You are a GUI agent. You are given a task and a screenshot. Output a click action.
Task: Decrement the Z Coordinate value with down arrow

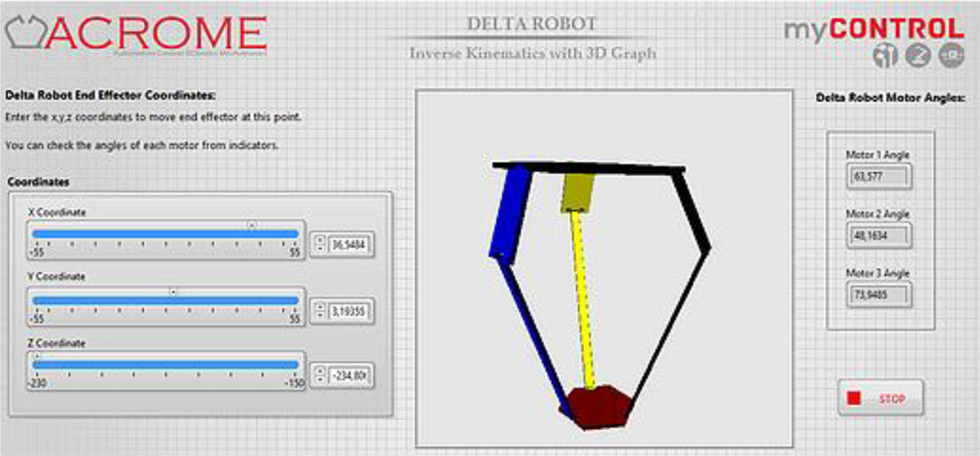[x=320, y=380]
